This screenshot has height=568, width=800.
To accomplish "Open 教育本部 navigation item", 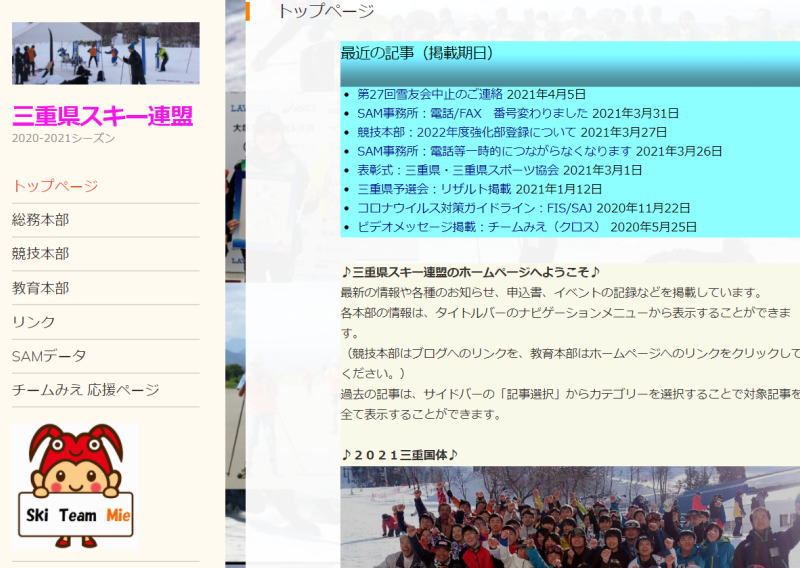I will click(41, 288).
